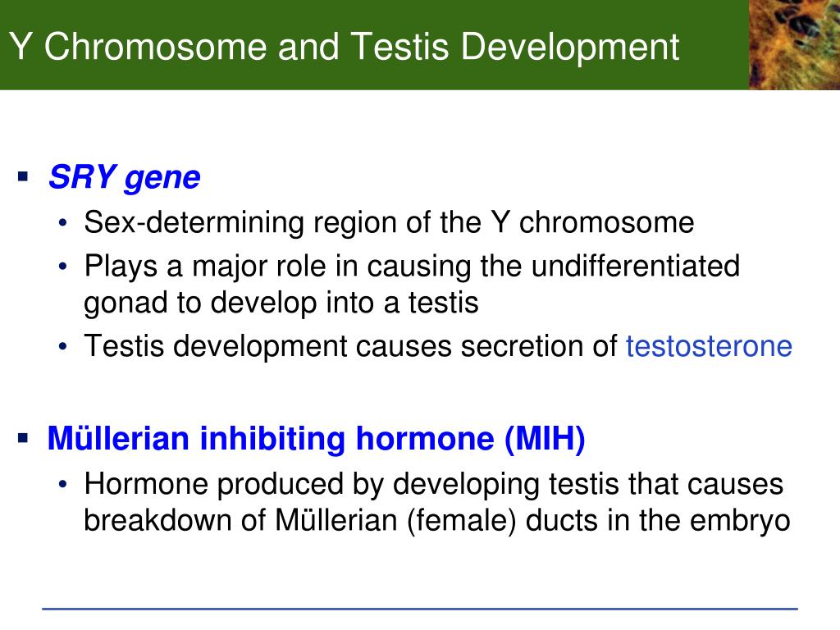Select the SRY gene heading
The height and width of the screenshot is (630, 840).
(x=125, y=177)
